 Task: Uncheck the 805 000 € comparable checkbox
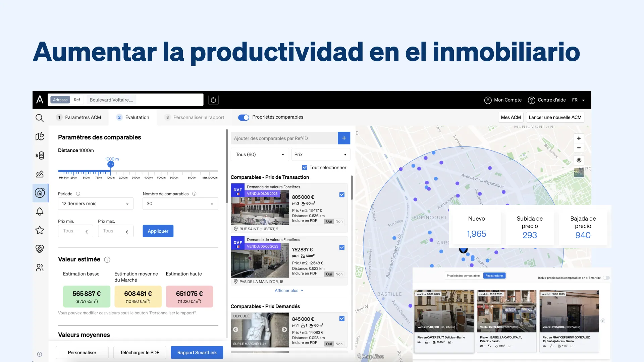click(342, 195)
